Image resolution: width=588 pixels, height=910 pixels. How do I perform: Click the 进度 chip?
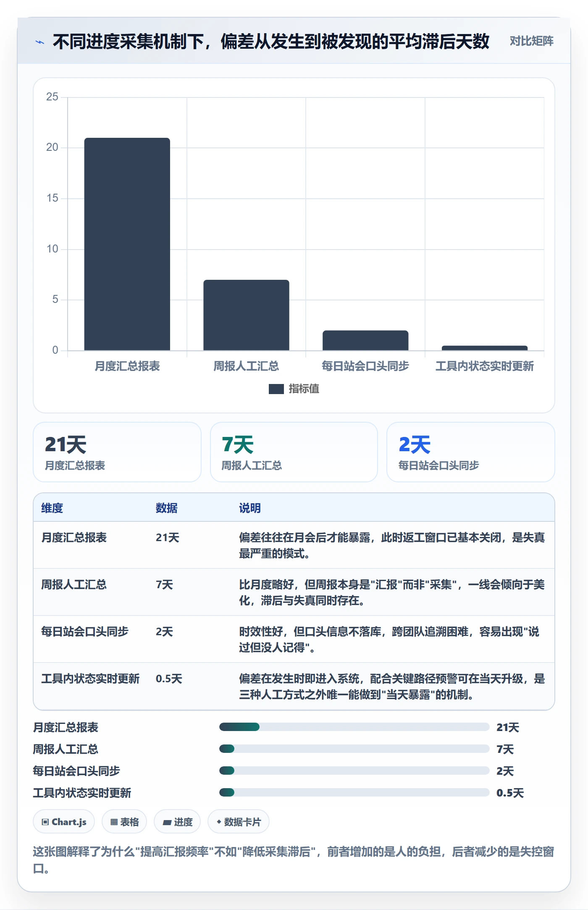177,821
